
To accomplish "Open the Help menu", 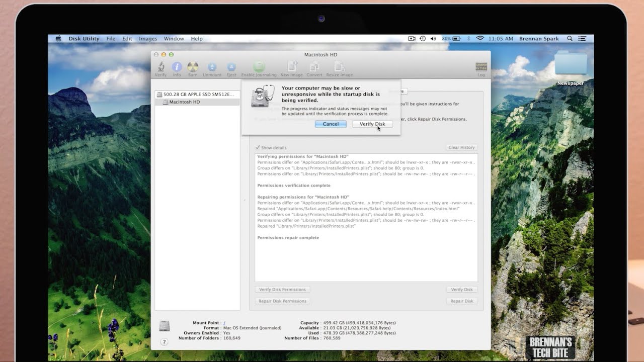I will (x=197, y=39).
